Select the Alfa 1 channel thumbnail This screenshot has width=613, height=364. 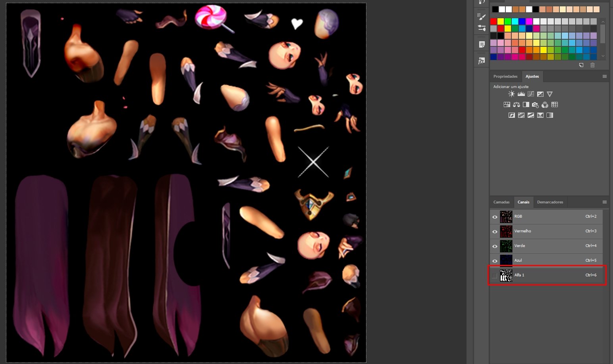point(506,275)
